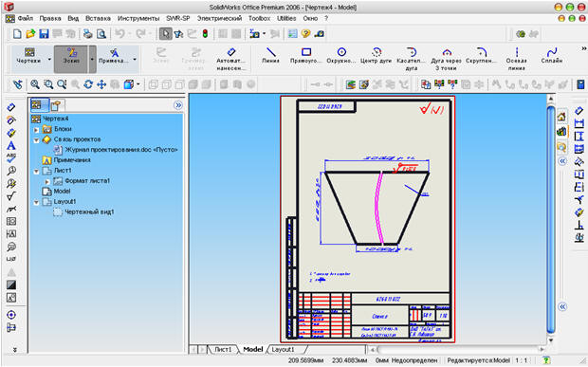Collapse the Лист1 tree node

tap(36, 172)
